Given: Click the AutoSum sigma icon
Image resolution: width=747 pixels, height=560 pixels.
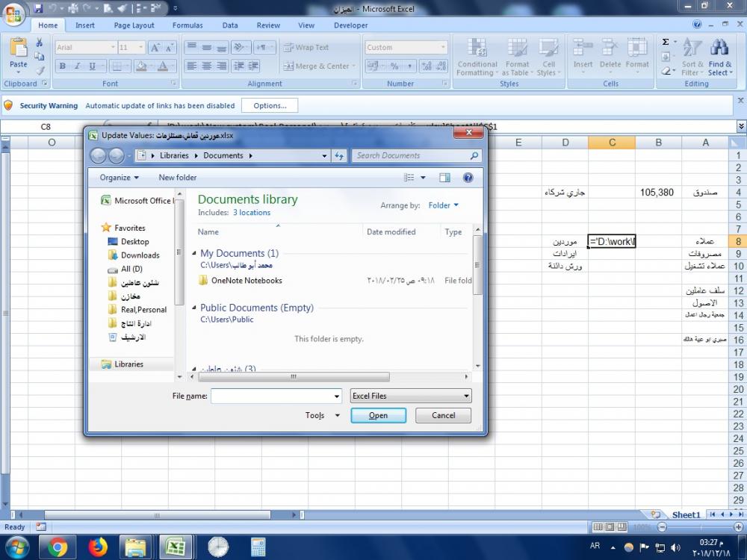Looking at the screenshot, I should [x=666, y=42].
